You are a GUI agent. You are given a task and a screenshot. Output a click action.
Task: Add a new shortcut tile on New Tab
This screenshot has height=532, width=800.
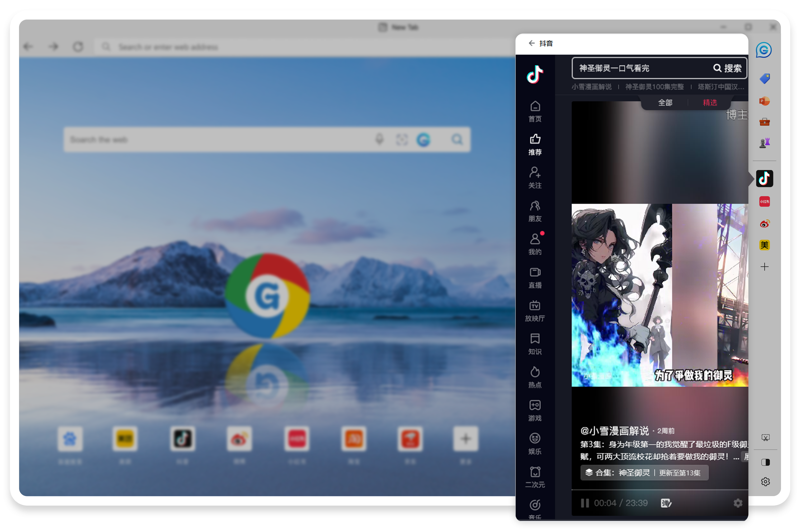[465, 439]
